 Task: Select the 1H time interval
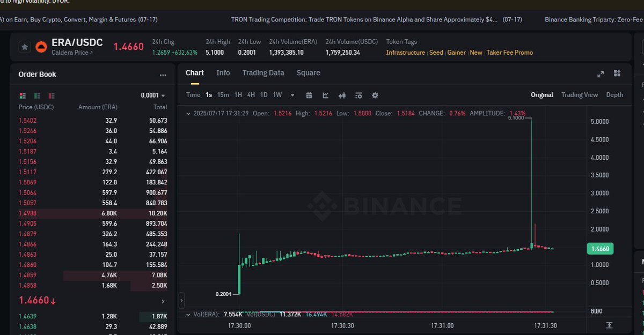pos(238,95)
